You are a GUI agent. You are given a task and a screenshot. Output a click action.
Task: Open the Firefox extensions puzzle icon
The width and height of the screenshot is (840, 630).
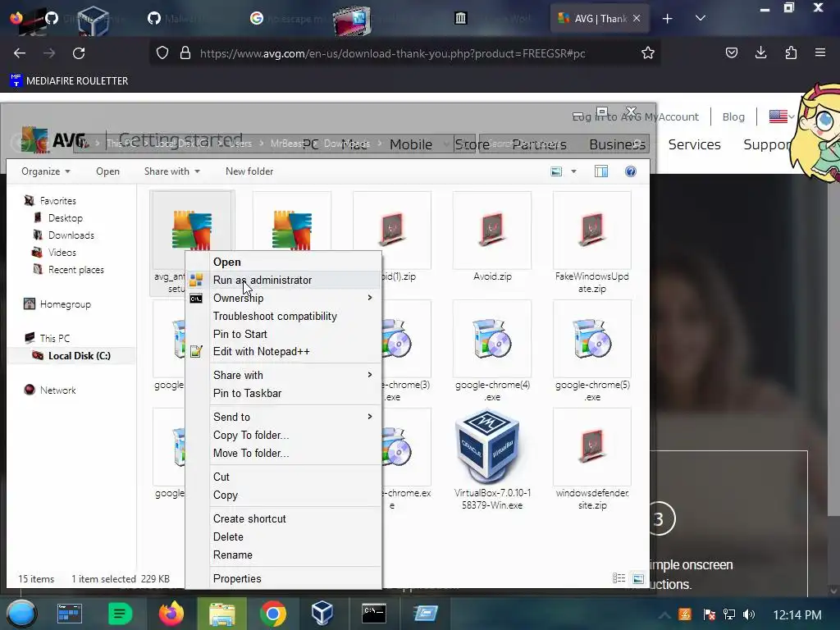(x=791, y=52)
